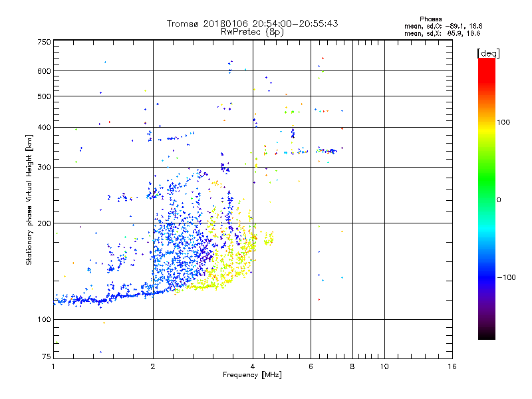
Task: Click the horizontal echo trace between 6 and 8 MHz
Action: click(x=327, y=151)
